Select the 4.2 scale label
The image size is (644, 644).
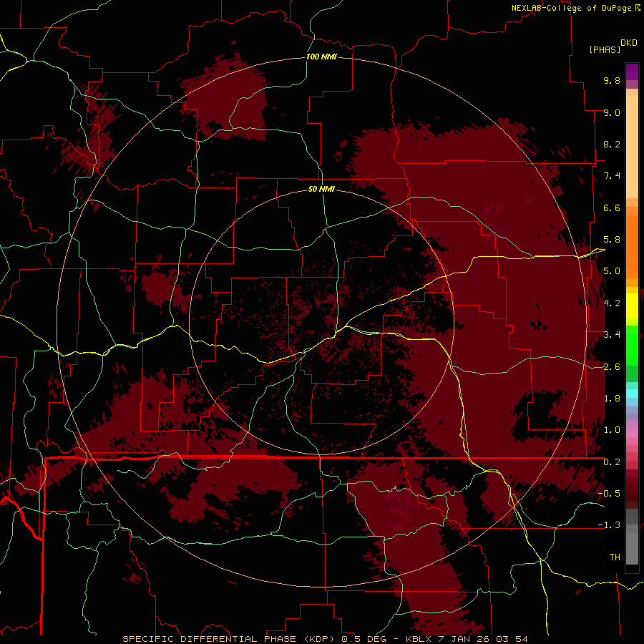click(x=612, y=303)
